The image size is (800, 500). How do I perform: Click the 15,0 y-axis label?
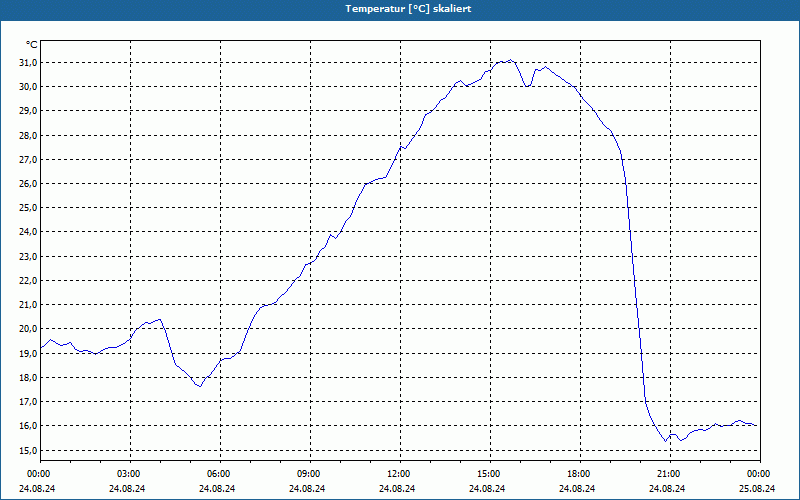28,451
